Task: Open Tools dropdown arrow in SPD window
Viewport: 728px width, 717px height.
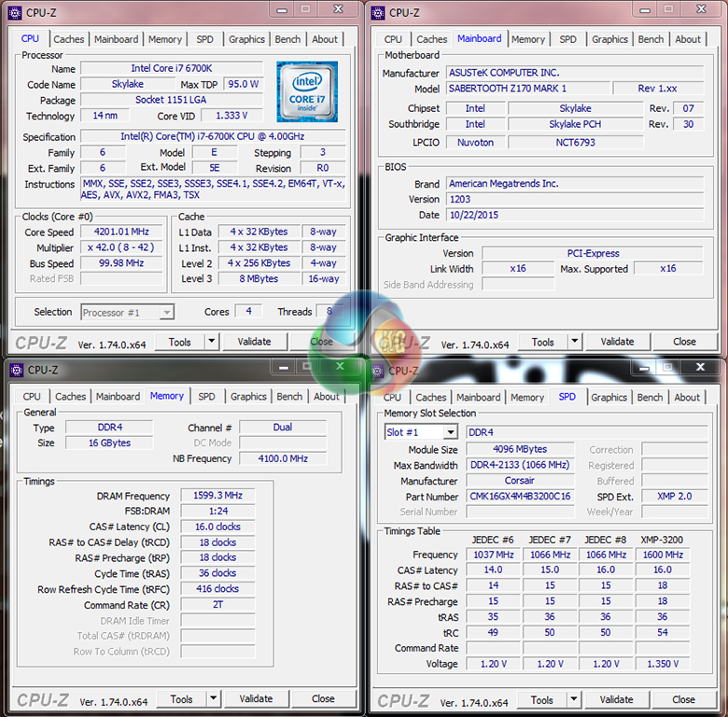Action: (x=574, y=699)
